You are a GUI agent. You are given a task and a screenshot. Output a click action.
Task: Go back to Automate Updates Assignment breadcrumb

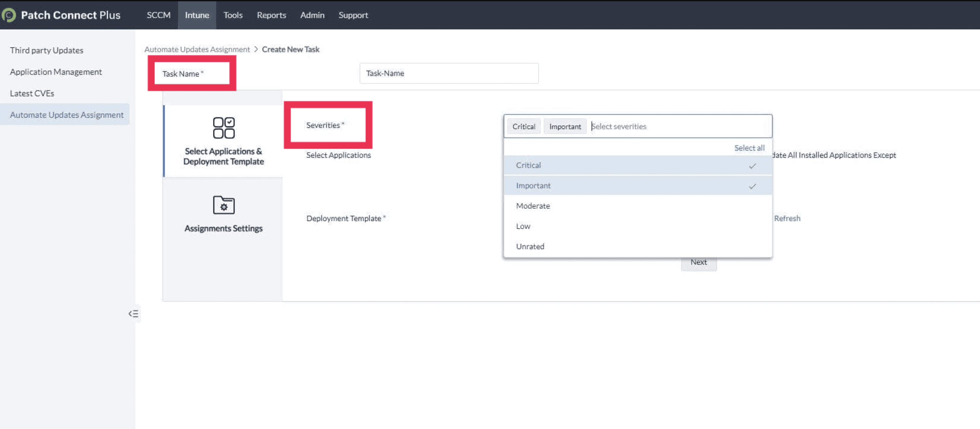click(197, 49)
